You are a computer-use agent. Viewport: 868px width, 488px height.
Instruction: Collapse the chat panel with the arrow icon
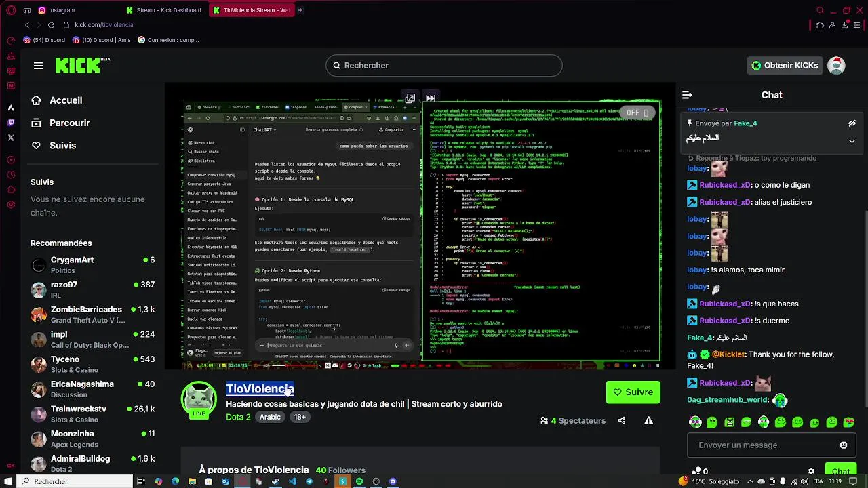coord(687,95)
